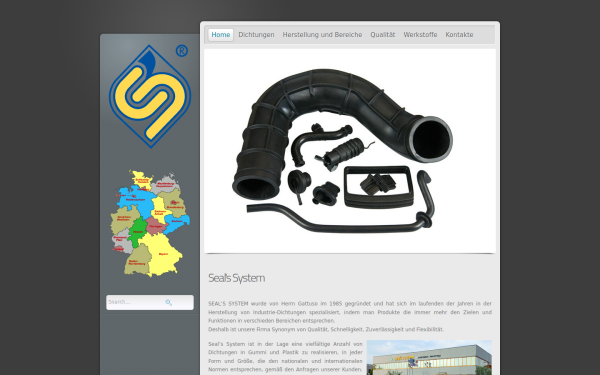This screenshot has height=375, width=600.
Task: Navigate to Werkstoffe page
Action: tap(420, 35)
